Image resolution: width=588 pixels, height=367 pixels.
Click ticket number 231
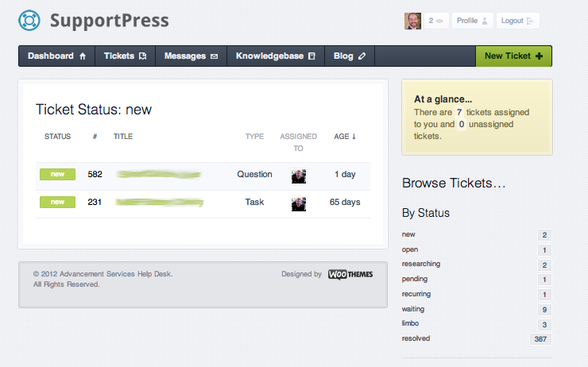click(95, 202)
